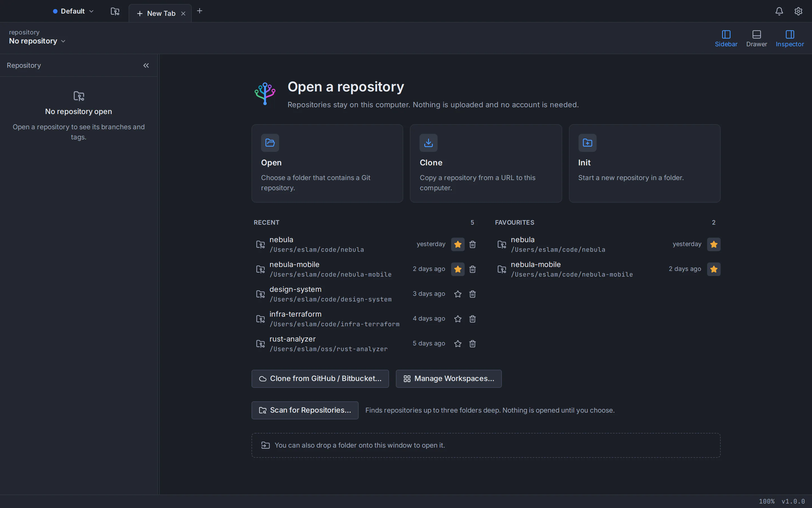
Task: Toggle the Sidebar panel
Action: pos(726,38)
